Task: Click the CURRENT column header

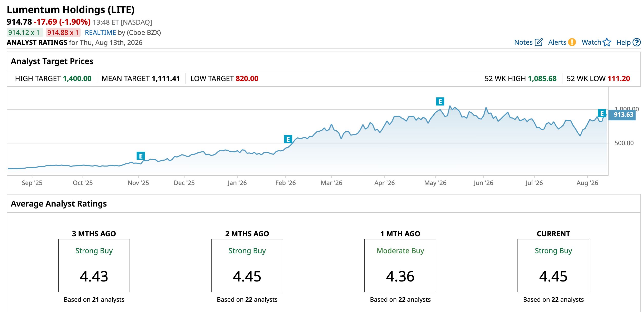Action: pos(553,234)
